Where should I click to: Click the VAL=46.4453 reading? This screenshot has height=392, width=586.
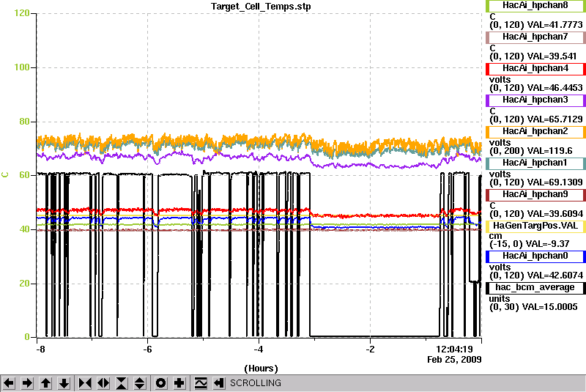click(555, 88)
